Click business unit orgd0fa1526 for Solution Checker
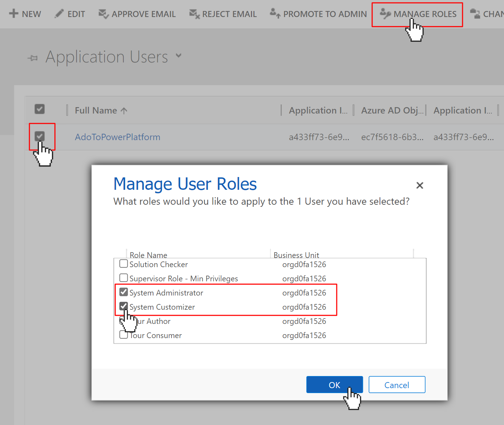Viewport: 504px width, 425px height. pyautogui.click(x=304, y=264)
